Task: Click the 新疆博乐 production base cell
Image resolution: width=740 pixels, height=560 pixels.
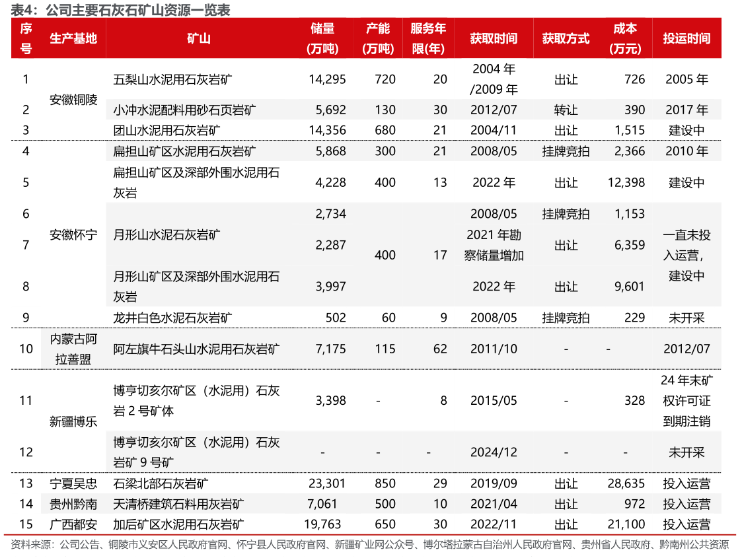Action: click(x=72, y=422)
